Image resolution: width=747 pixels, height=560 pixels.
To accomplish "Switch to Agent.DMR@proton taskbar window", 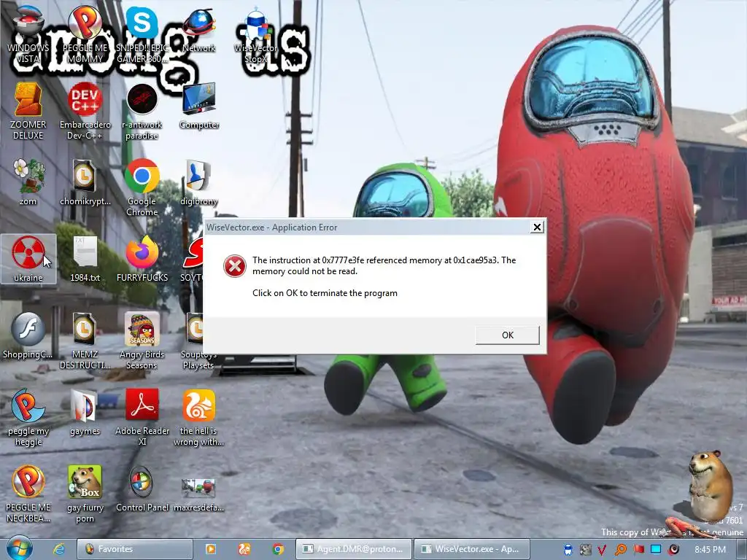I will pos(353,549).
